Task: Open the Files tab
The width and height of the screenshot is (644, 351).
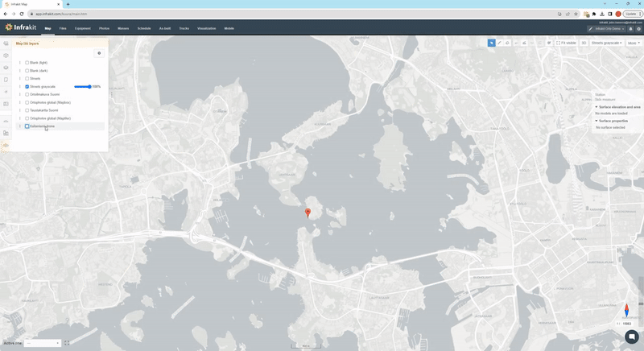Action: click(63, 28)
